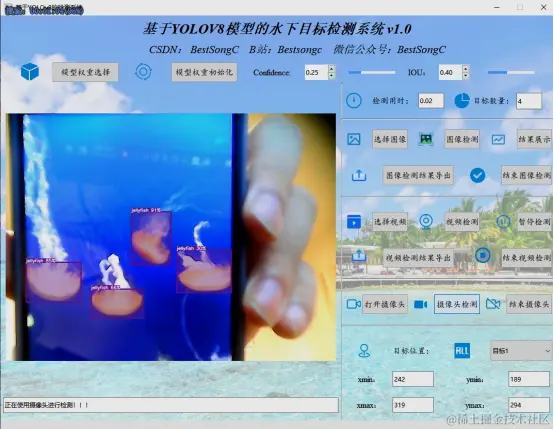The width and height of the screenshot is (554, 430).
Task: Click the Confidence value field 0.25
Action: pyautogui.click(x=316, y=72)
